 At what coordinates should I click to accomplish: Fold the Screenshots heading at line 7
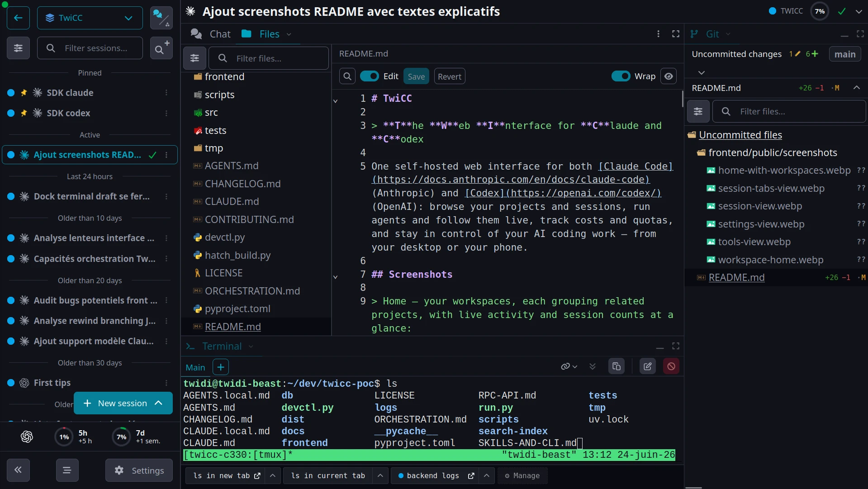click(x=336, y=277)
